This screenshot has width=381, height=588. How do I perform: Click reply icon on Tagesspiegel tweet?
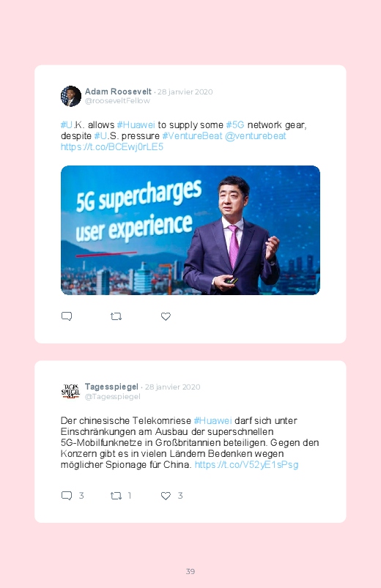[67, 496]
